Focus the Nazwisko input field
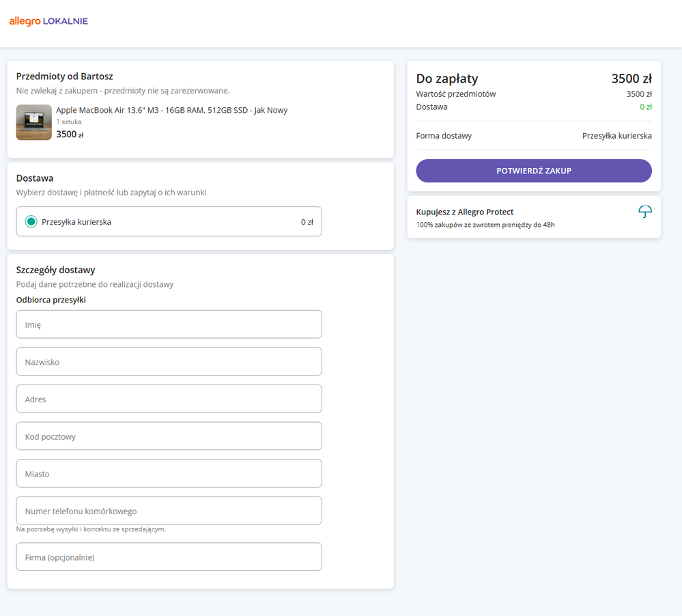This screenshot has height=616, width=682. pyautogui.click(x=169, y=361)
